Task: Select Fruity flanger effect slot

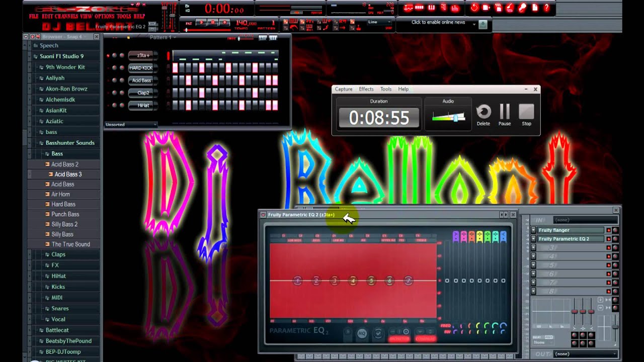Action: 571,230
